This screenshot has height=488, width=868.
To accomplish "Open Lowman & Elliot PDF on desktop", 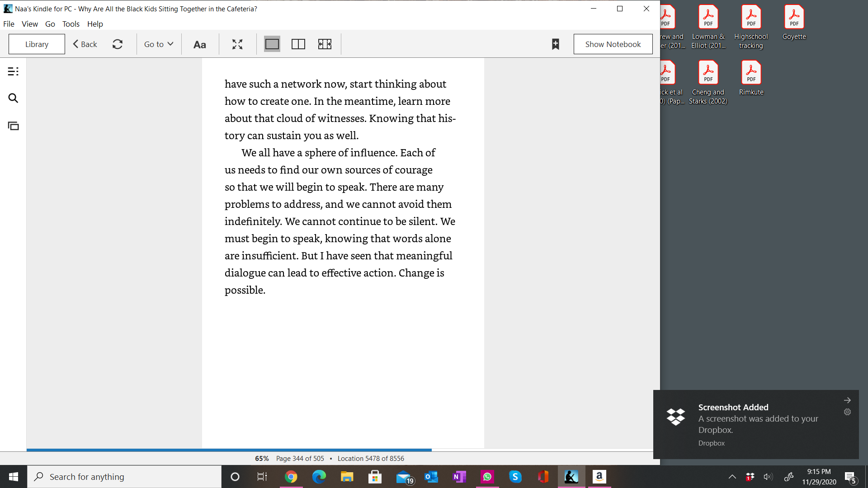I will tap(708, 27).
